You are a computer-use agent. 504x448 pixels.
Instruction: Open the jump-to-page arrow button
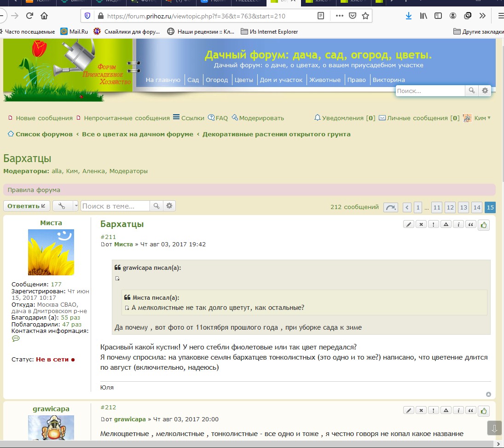391,207
